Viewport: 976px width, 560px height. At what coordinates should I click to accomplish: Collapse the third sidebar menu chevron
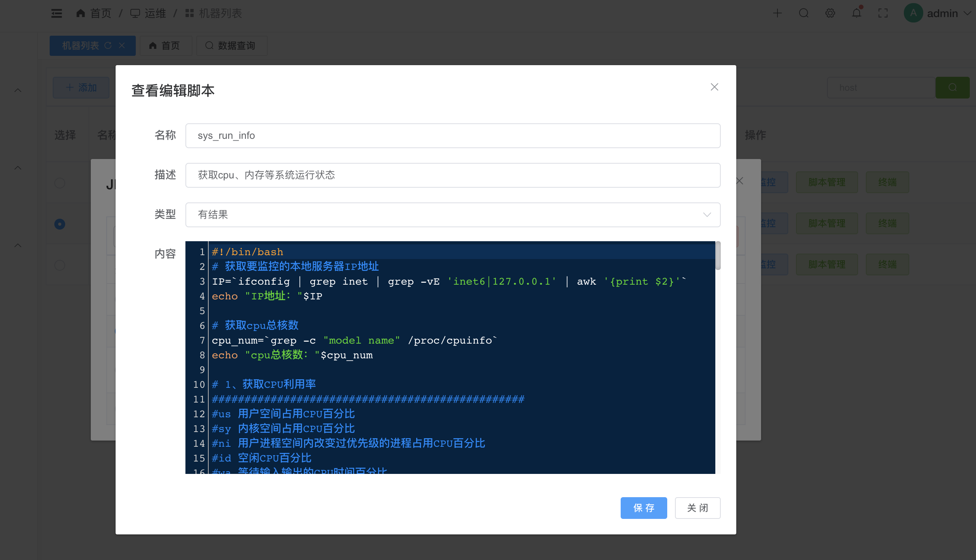[18, 245]
